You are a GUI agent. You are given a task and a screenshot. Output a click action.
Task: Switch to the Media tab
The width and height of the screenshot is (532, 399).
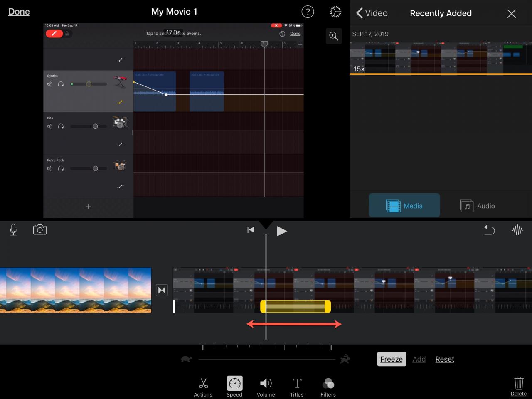click(x=404, y=205)
